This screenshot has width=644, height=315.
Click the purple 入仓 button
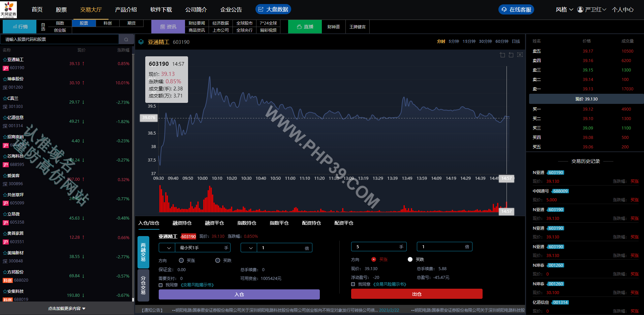[x=239, y=294]
